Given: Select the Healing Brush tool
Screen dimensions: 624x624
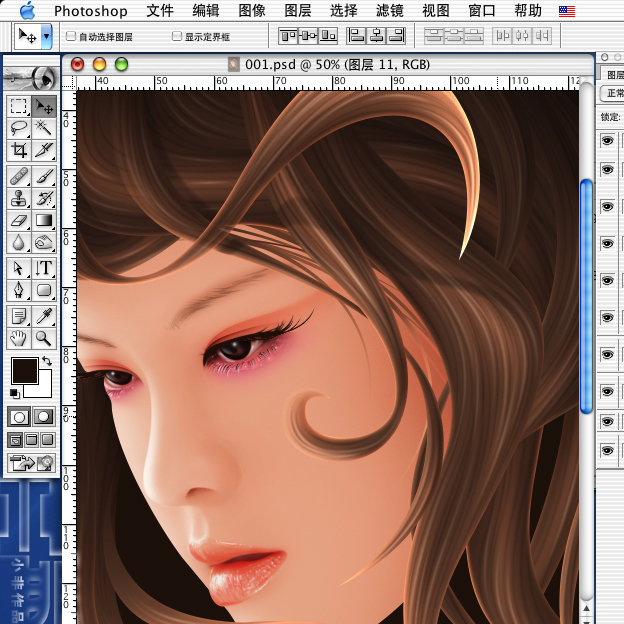Looking at the screenshot, I should click(18, 176).
